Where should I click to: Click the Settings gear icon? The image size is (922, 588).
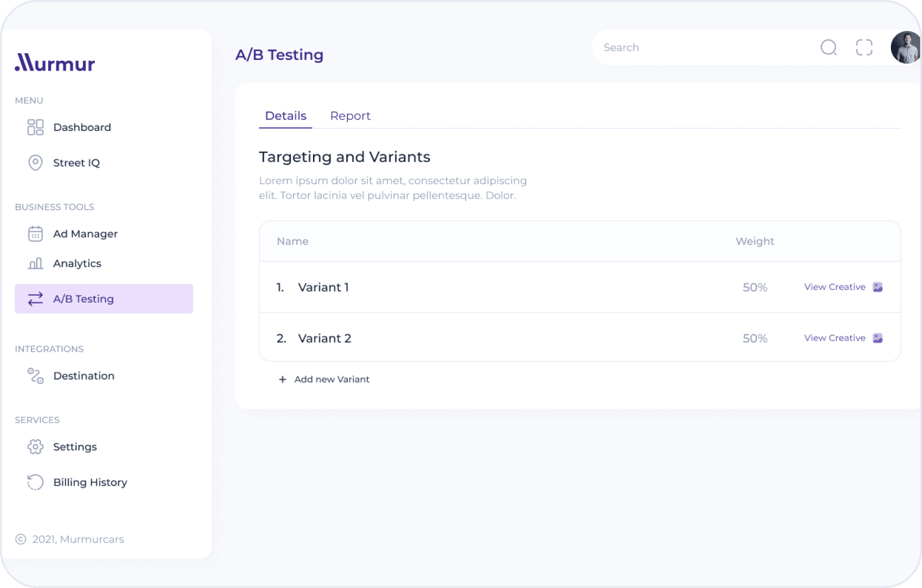tap(35, 447)
